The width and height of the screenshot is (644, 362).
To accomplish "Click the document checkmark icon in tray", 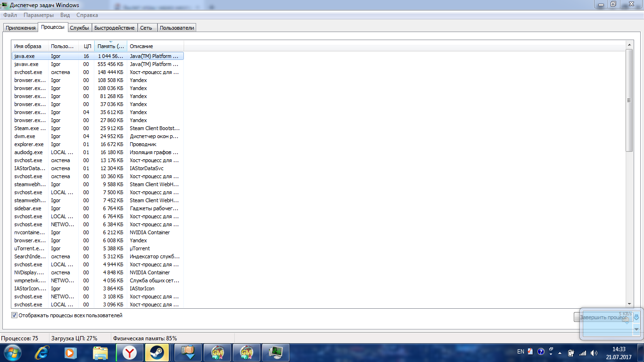I will click(530, 352).
